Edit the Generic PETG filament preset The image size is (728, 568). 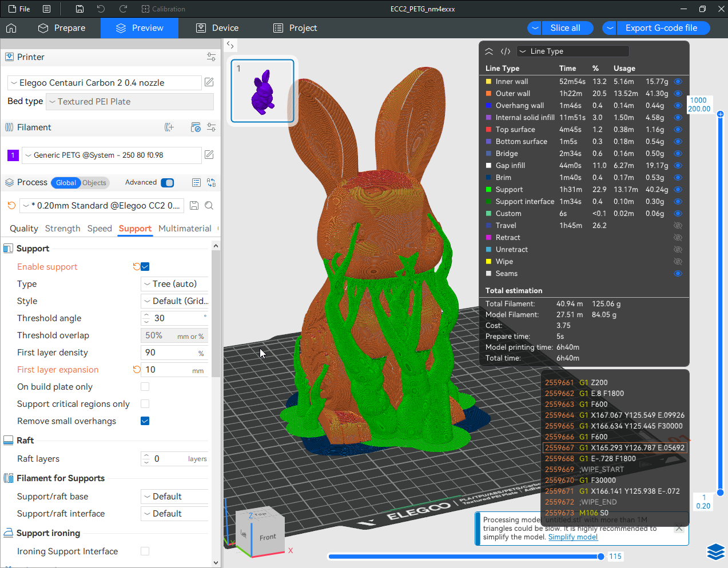pyautogui.click(x=209, y=155)
